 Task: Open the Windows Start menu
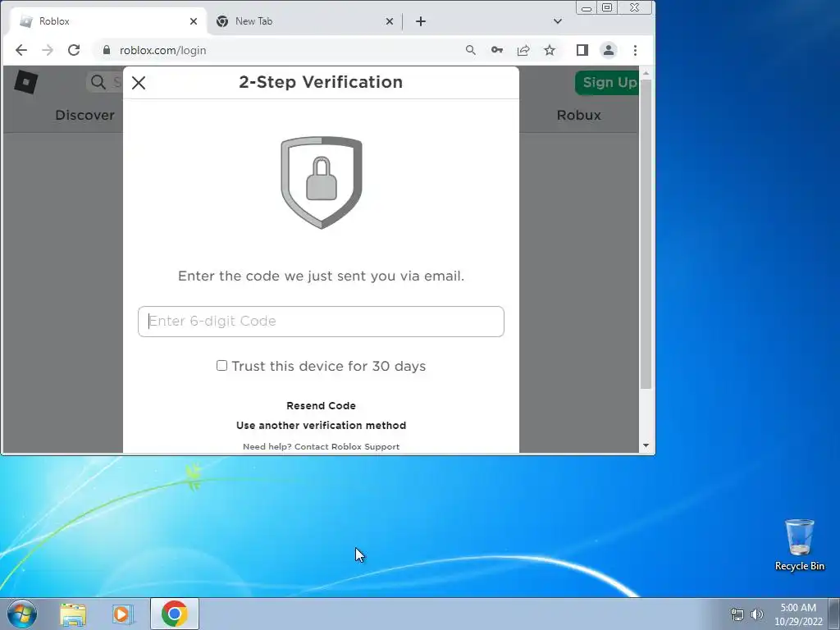coord(22,614)
